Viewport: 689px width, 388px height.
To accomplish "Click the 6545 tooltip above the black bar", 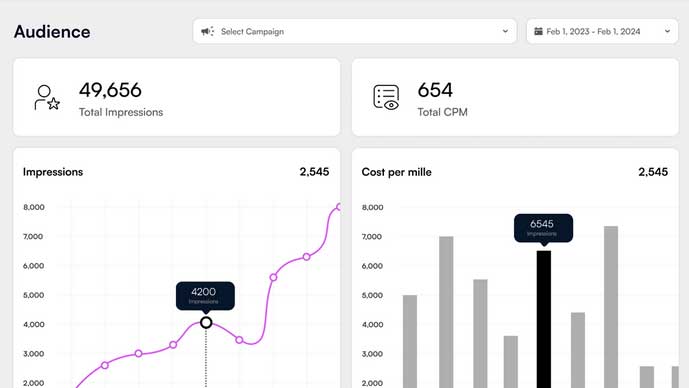I will [x=544, y=228].
